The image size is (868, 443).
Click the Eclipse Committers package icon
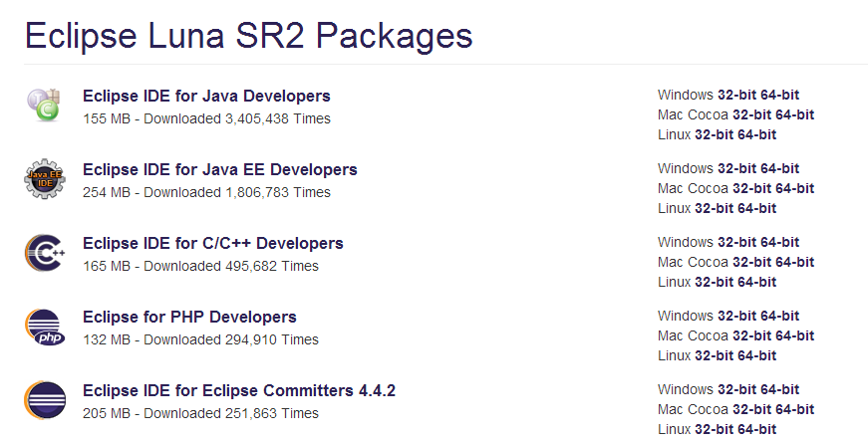(x=45, y=400)
